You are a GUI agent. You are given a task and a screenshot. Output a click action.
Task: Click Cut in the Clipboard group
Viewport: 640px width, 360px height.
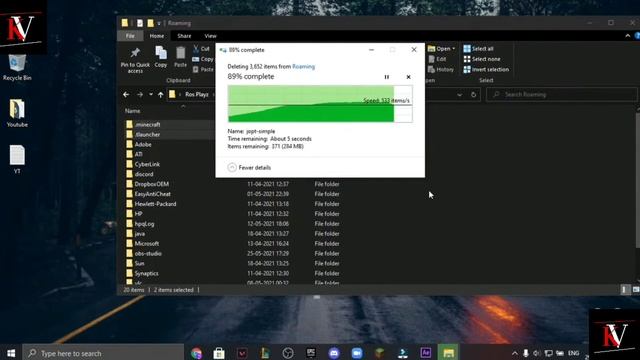coord(201,49)
